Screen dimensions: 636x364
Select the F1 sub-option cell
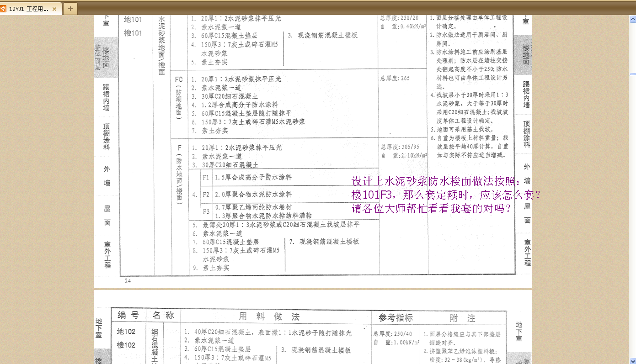click(x=206, y=177)
